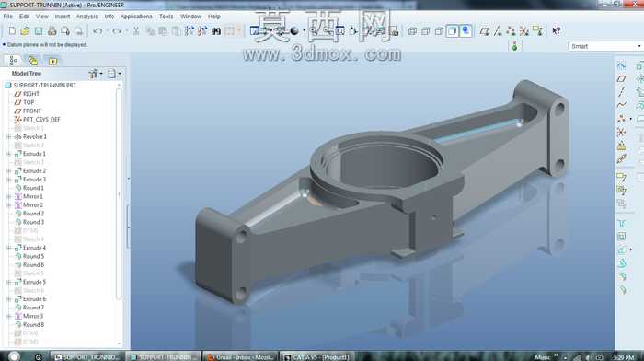
Task: Expand the Extrude 2 feature
Action: click(8, 170)
